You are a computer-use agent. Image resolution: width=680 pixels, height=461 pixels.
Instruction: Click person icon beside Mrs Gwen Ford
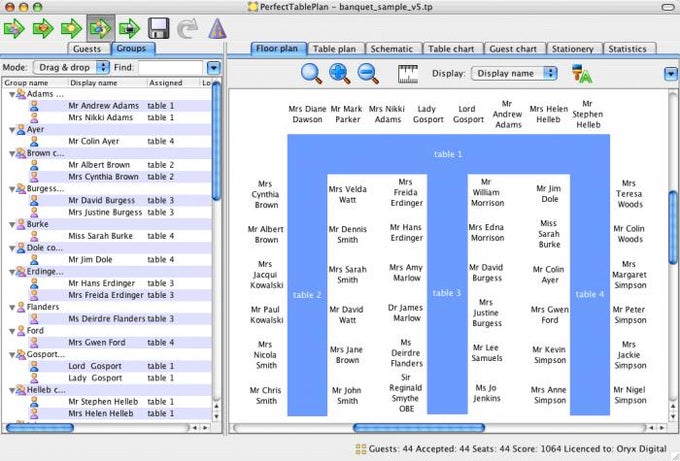coord(34,343)
